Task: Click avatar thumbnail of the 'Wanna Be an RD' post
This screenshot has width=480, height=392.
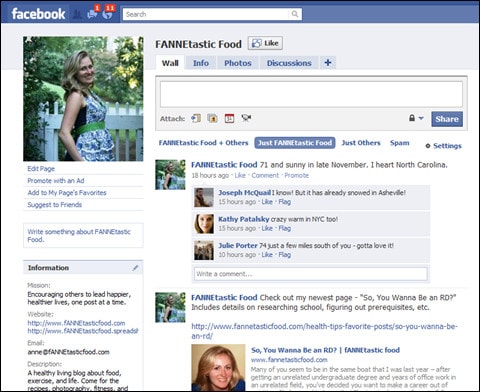Action: tap(170, 307)
